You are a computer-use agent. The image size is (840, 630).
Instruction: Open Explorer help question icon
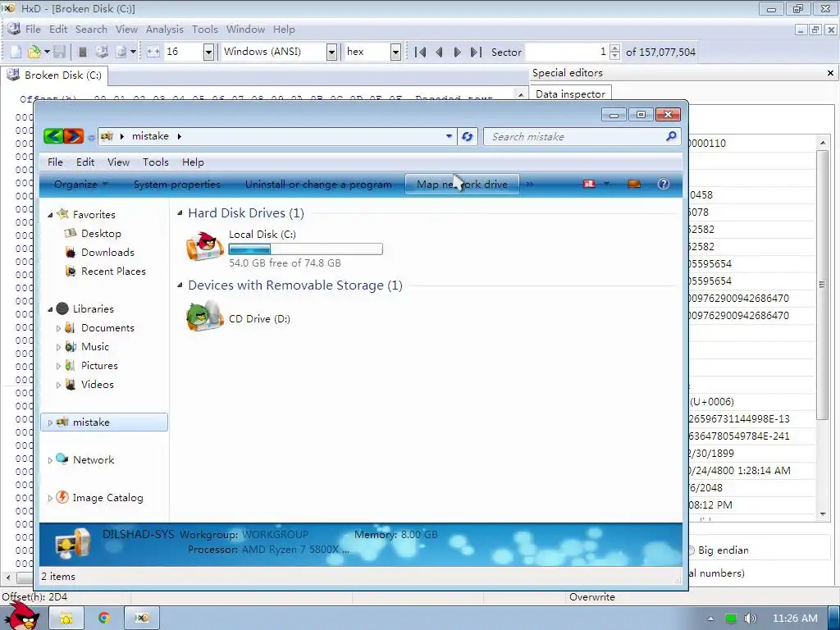coord(663,185)
